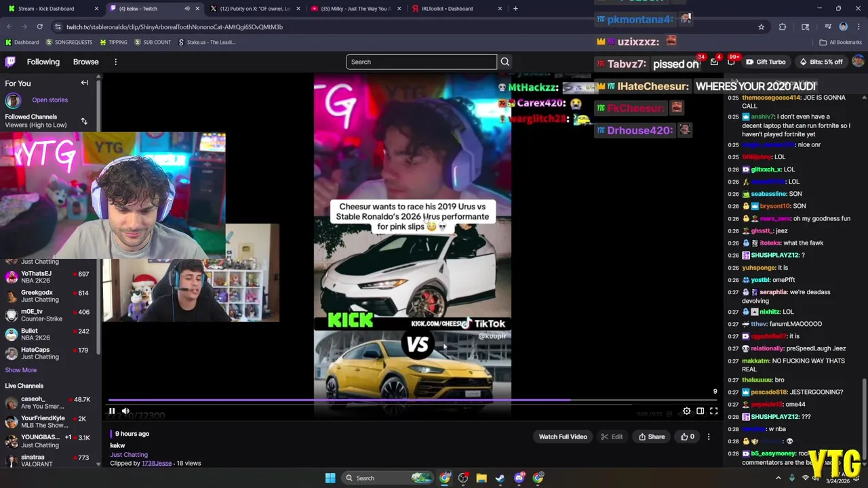Click the user avatar in Twitch header
The height and width of the screenshot is (488, 868).
(858, 62)
